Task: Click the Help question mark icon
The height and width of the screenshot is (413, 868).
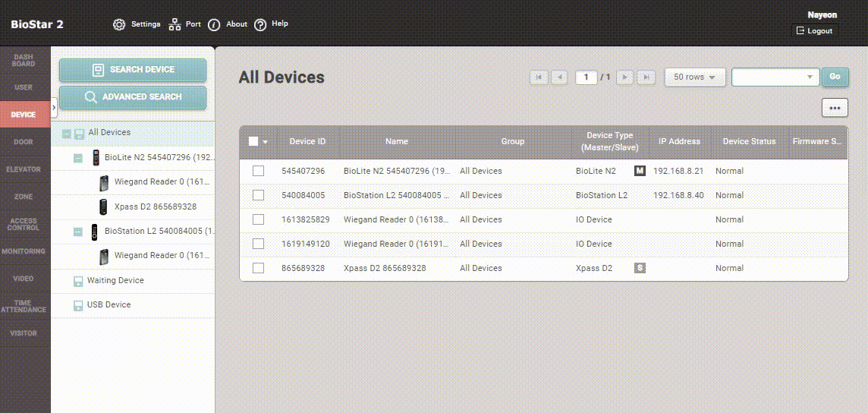Action: (260, 24)
